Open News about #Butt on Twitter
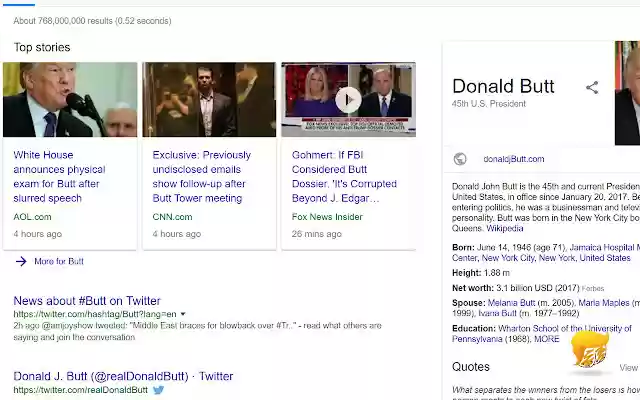640x400 pixels. [x=87, y=301]
